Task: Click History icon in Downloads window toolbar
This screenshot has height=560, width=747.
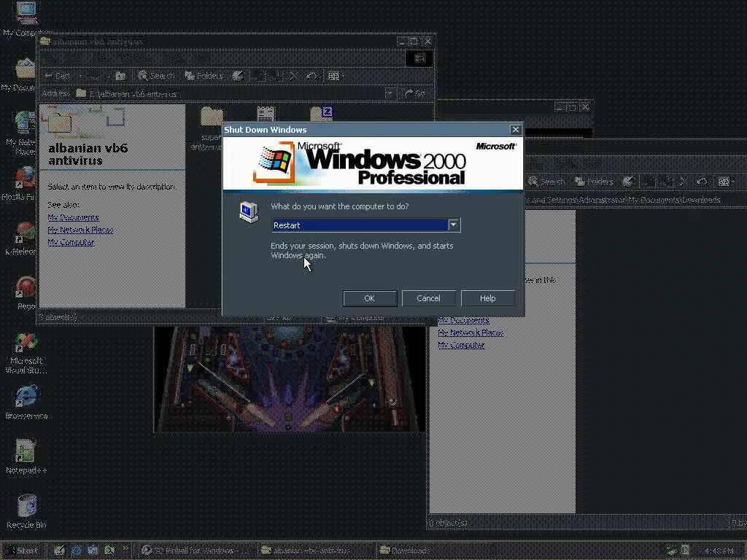Action: coord(628,182)
